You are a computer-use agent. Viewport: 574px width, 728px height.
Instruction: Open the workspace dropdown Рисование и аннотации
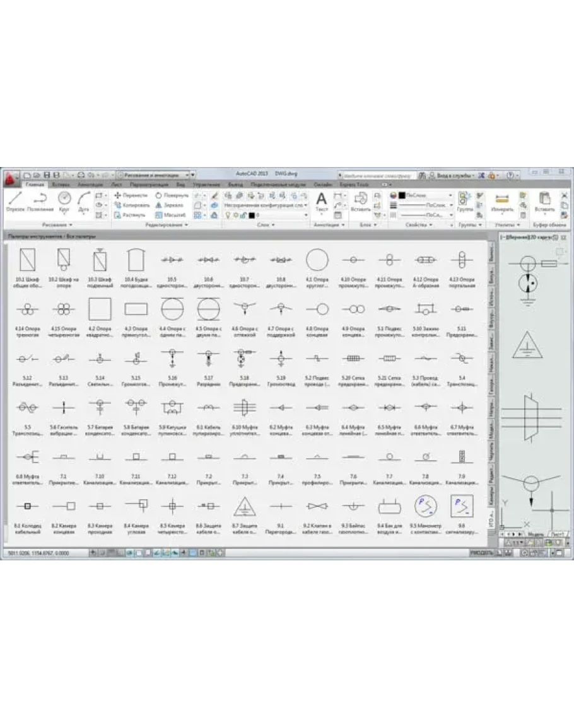coord(156,175)
